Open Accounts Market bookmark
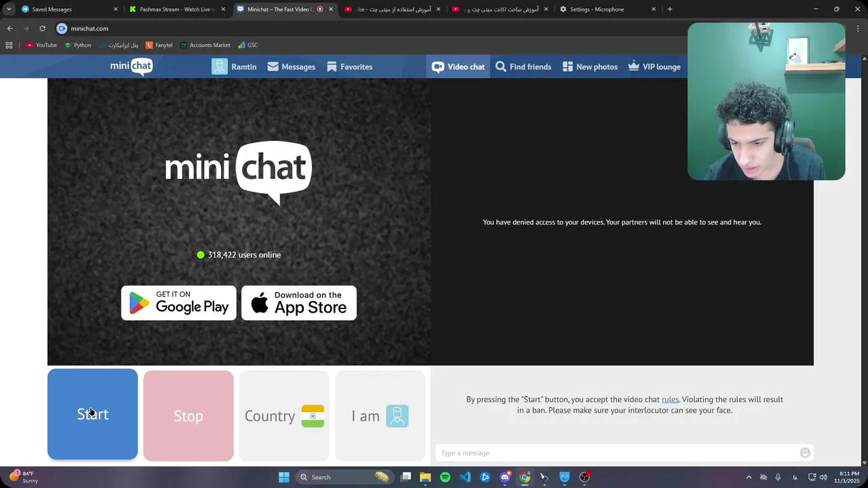This screenshot has width=868, height=488. click(205, 45)
